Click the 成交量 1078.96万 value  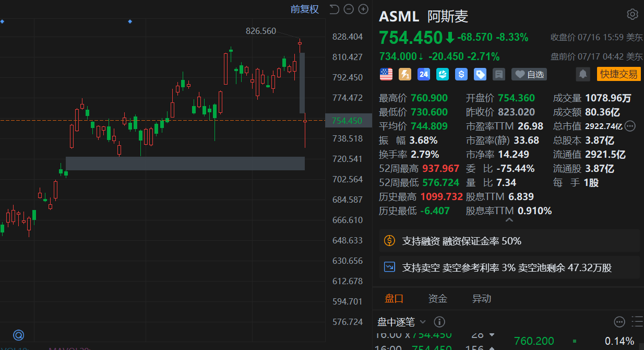click(608, 98)
